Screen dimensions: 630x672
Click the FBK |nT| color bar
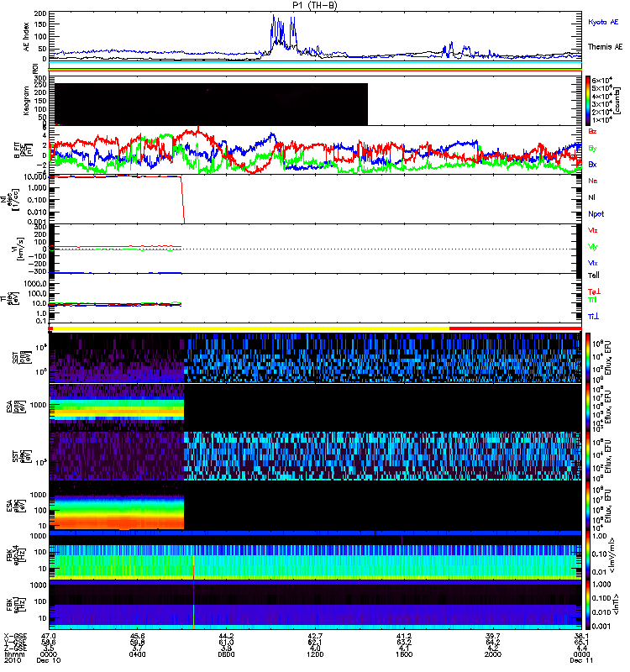pos(588,605)
